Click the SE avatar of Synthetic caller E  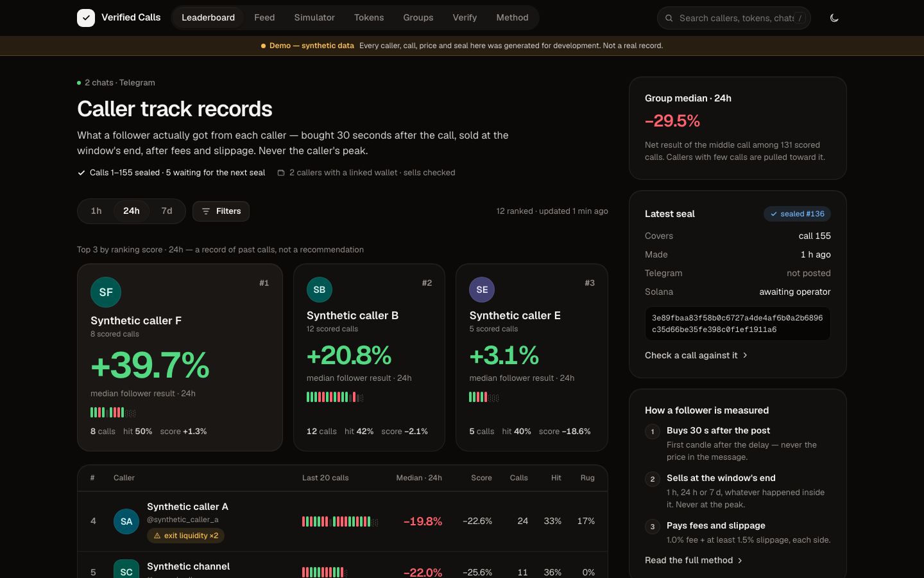482,290
